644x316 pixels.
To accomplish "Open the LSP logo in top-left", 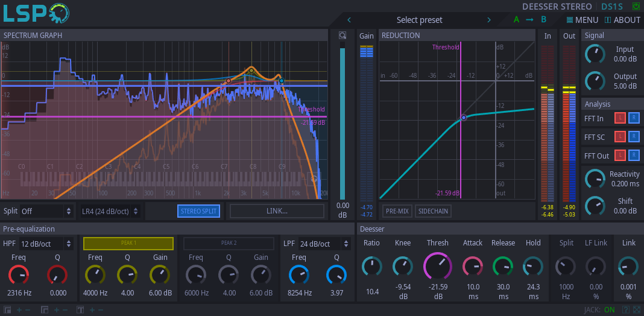I will point(36,13).
